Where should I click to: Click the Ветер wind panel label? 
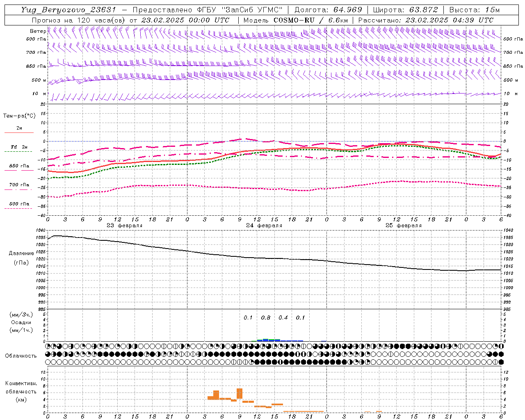(x=38, y=31)
